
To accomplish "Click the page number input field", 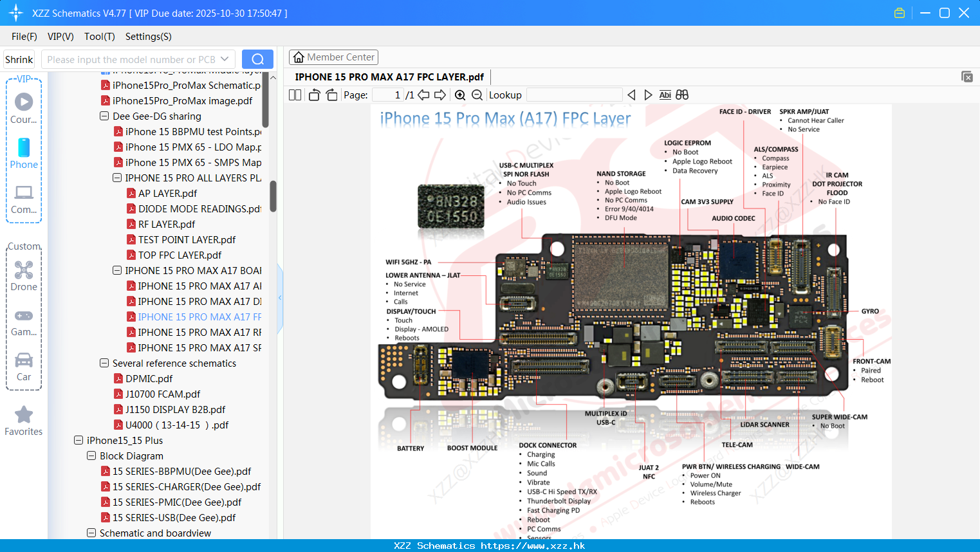I will pyautogui.click(x=389, y=95).
